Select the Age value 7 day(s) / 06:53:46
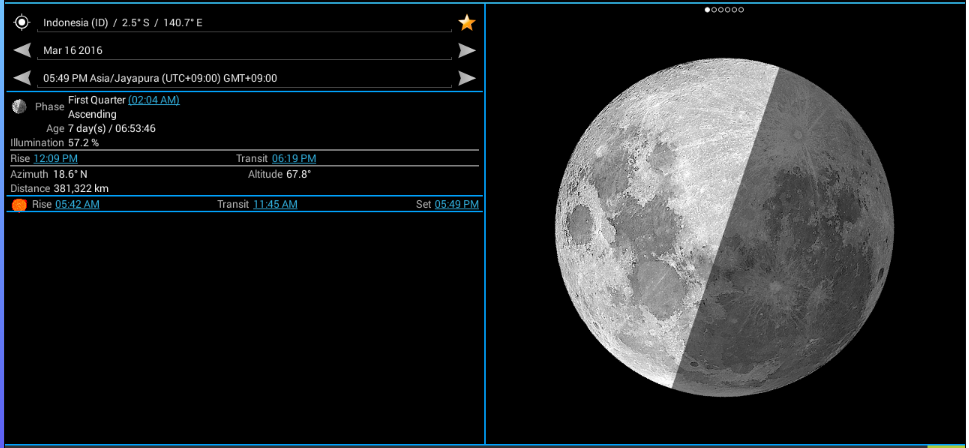The image size is (969, 448). tap(112, 129)
